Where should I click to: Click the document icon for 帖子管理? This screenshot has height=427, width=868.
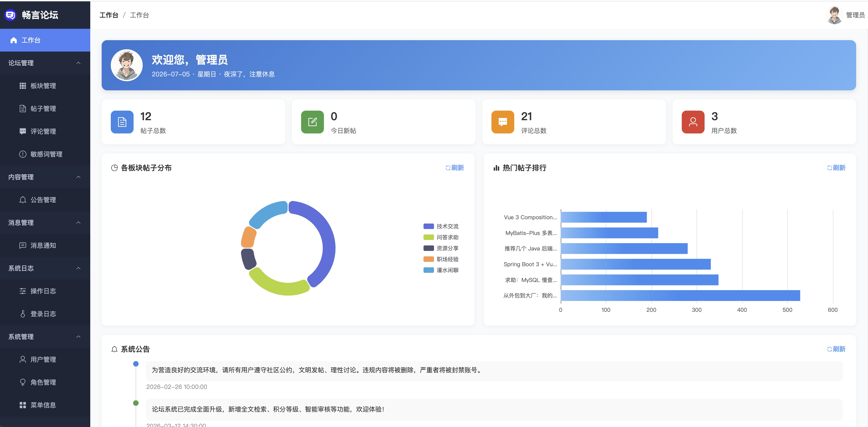click(x=23, y=109)
